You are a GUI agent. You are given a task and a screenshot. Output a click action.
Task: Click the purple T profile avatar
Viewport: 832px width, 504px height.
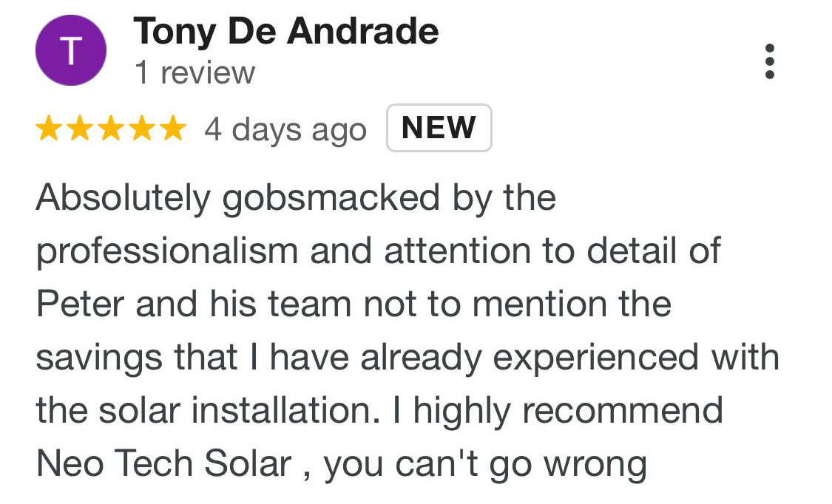coord(71,50)
